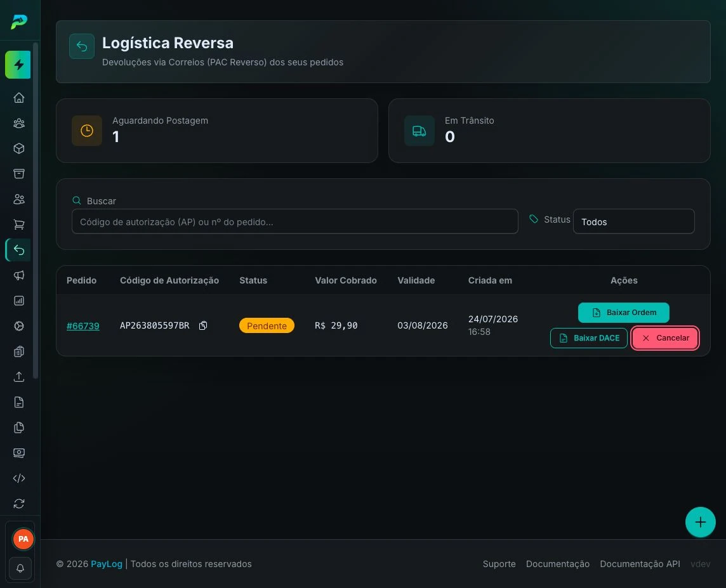
Task: Click the back-arrow icon beside Logística Reversa title
Action: [x=82, y=46]
